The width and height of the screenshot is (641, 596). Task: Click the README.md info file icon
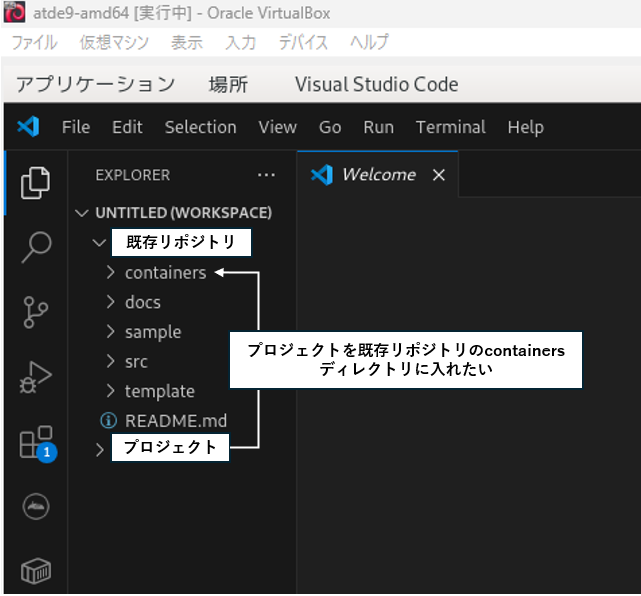(x=109, y=421)
